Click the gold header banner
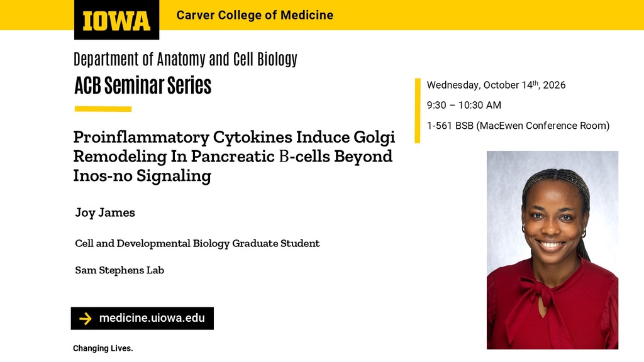 pyautogui.click(x=322, y=15)
